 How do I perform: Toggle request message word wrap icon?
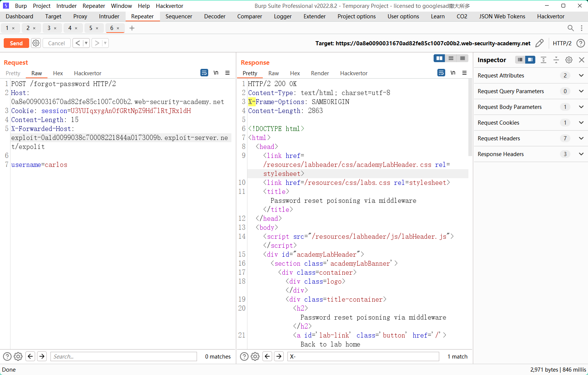[204, 73]
